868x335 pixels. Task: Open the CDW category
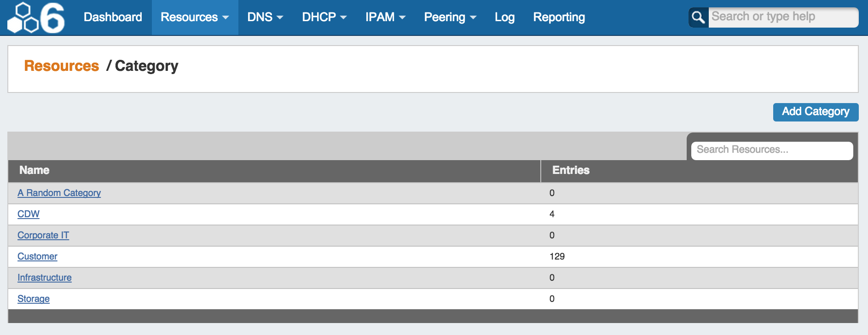[x=29, y=214]
